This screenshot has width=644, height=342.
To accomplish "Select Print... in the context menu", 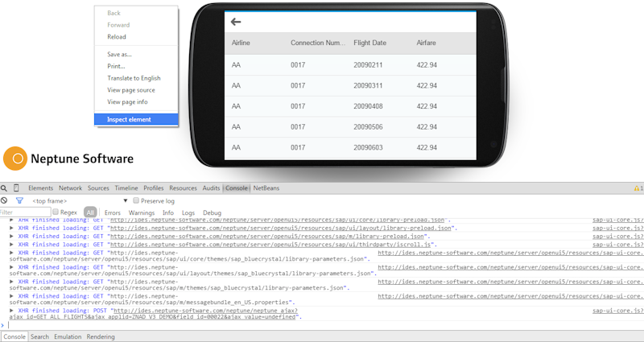I will pos(136,66).
